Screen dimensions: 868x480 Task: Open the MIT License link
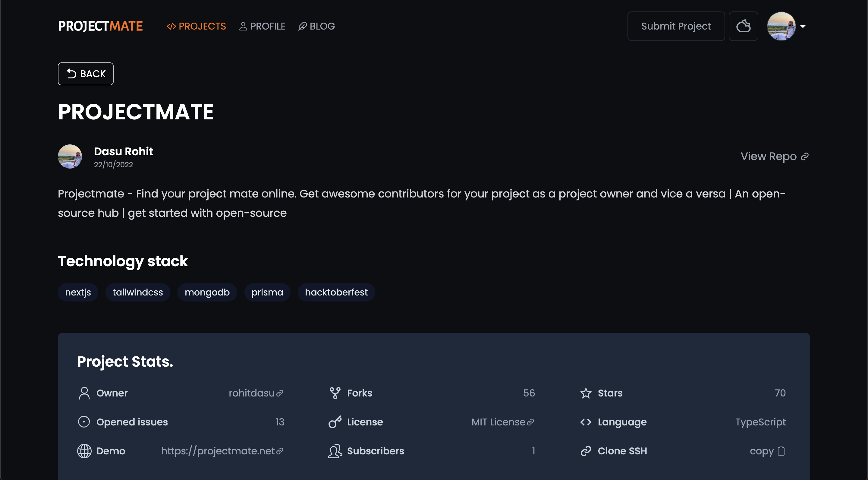(503, 422)
